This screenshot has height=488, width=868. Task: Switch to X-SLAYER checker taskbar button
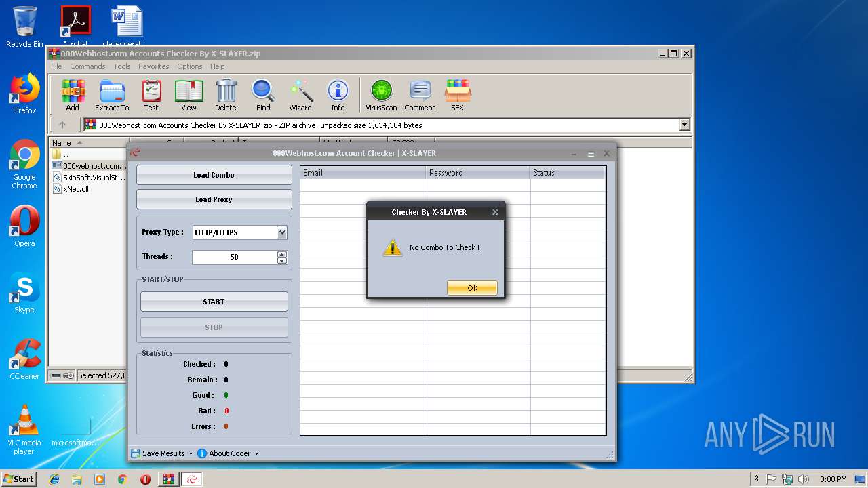(192, 479)
